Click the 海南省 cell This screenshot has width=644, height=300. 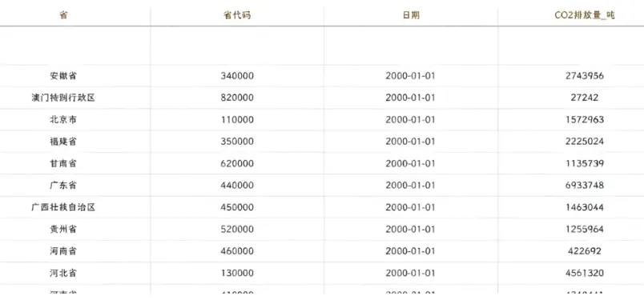63,250
